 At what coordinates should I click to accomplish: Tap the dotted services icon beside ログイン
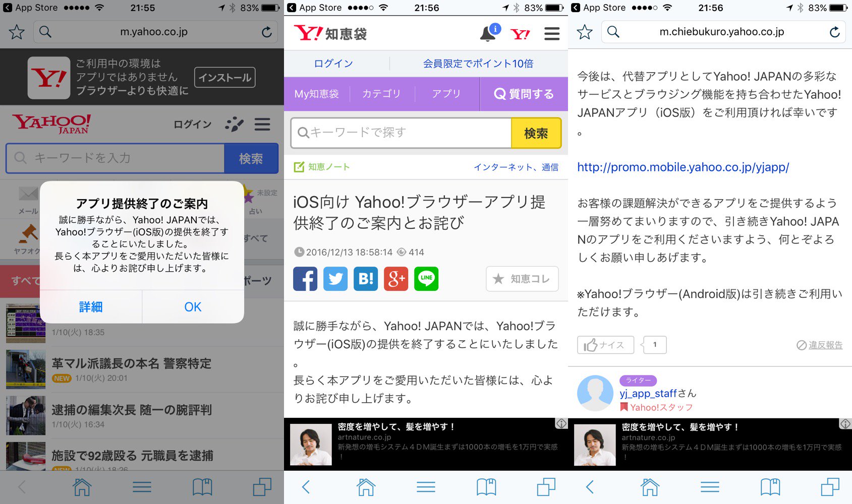(234, 124)
